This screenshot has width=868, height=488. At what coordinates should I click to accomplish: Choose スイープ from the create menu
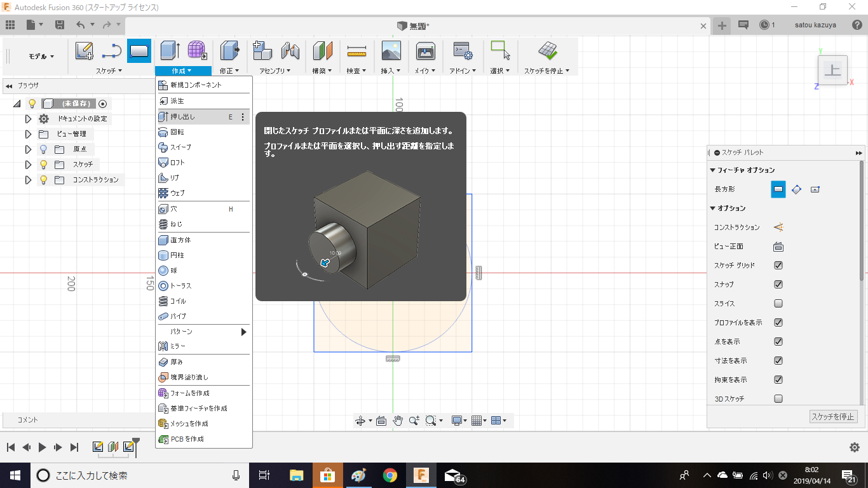pyautogui.click(x=203, y=147)
